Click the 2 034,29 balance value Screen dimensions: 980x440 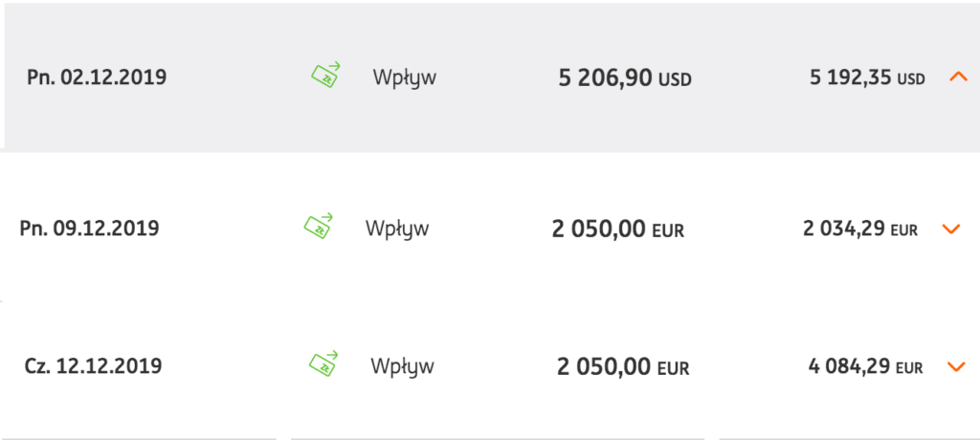[x=843, y=230]
